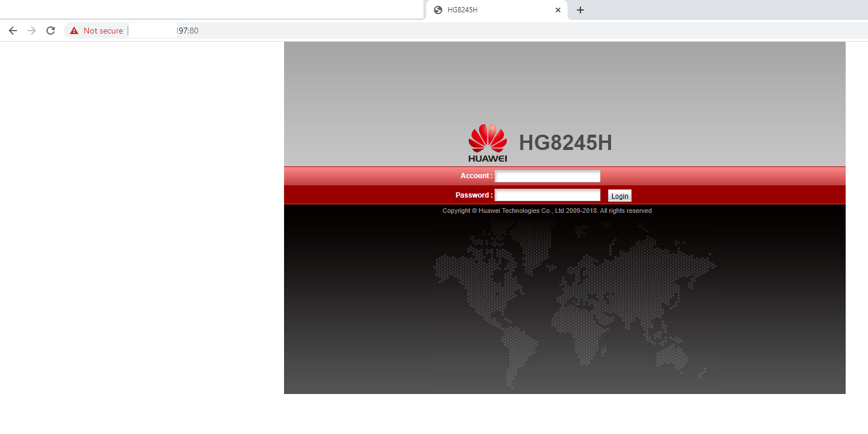Click the Huawei logo
Viewport: 868px width, 434px height.
pyautogui.click(x=488, y=143)
